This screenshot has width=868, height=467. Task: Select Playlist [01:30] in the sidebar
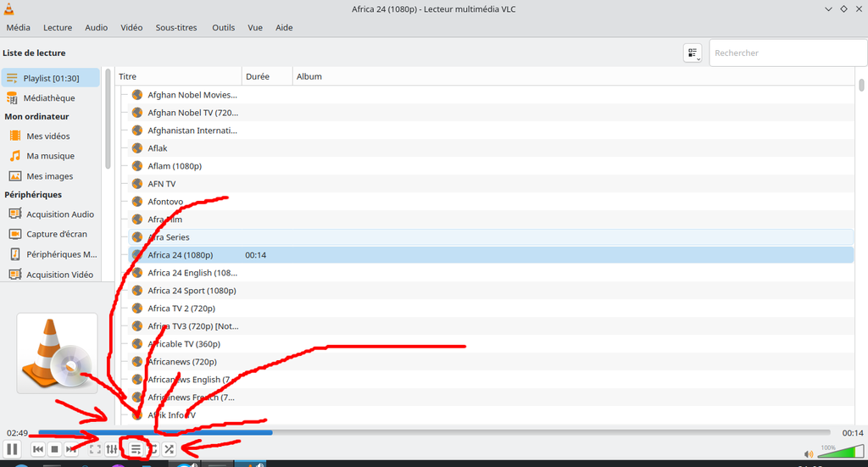coord(51,78)
